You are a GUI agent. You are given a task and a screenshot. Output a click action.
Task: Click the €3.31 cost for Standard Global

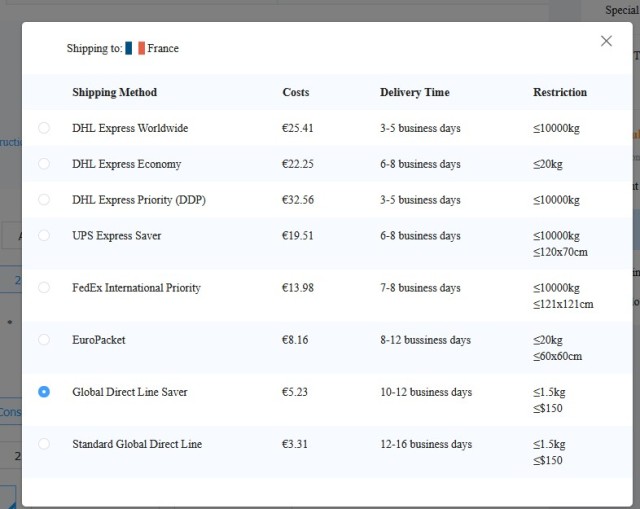[x=295, y=444]
